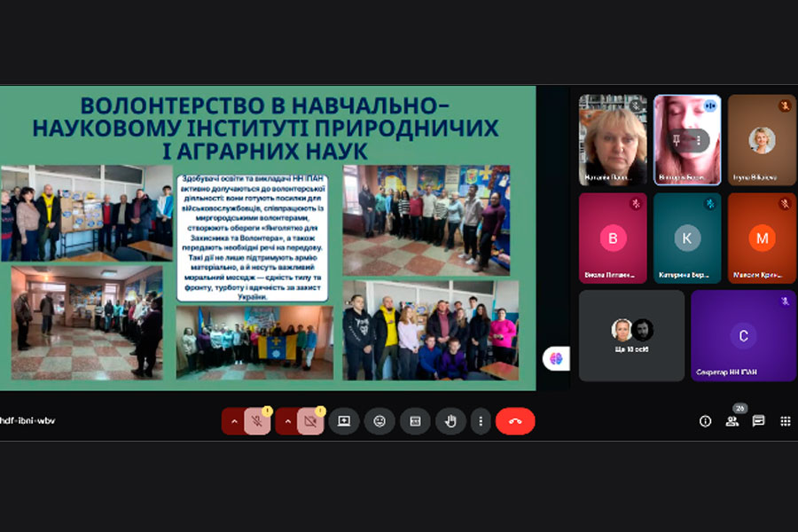Select the pink tile with B avatar

pyautogui.click(x=613, y=238)
